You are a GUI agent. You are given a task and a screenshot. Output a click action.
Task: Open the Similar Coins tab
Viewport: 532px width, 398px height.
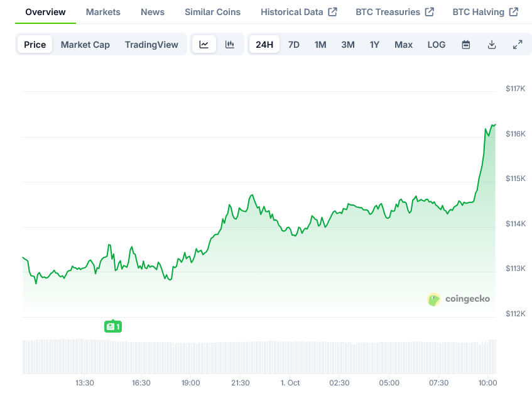(212, 12)
